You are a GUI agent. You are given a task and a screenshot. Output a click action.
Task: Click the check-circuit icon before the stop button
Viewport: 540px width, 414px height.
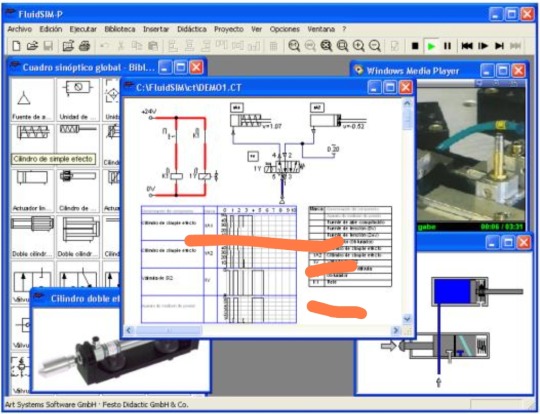coord(395,45)
